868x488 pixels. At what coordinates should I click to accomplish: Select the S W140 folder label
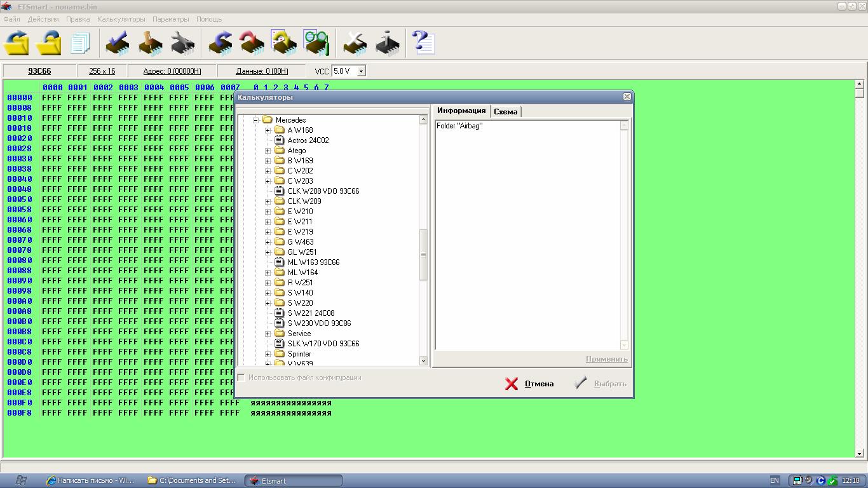(x=300, y=293)
